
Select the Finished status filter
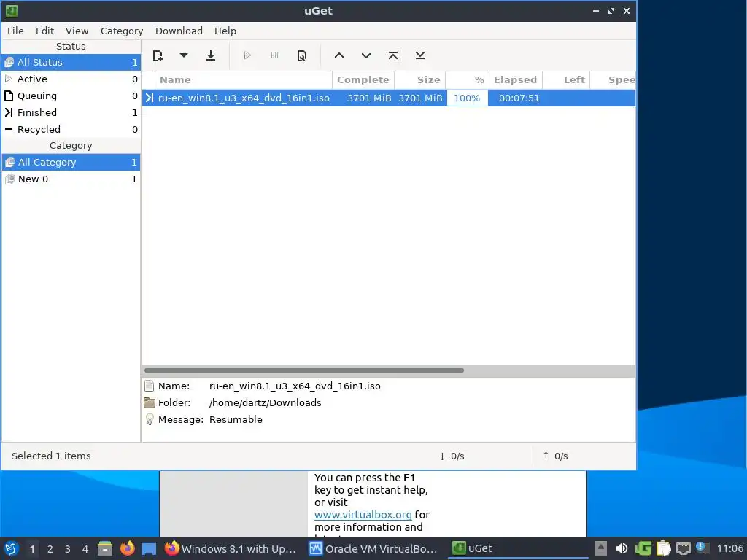coord(71,112)
